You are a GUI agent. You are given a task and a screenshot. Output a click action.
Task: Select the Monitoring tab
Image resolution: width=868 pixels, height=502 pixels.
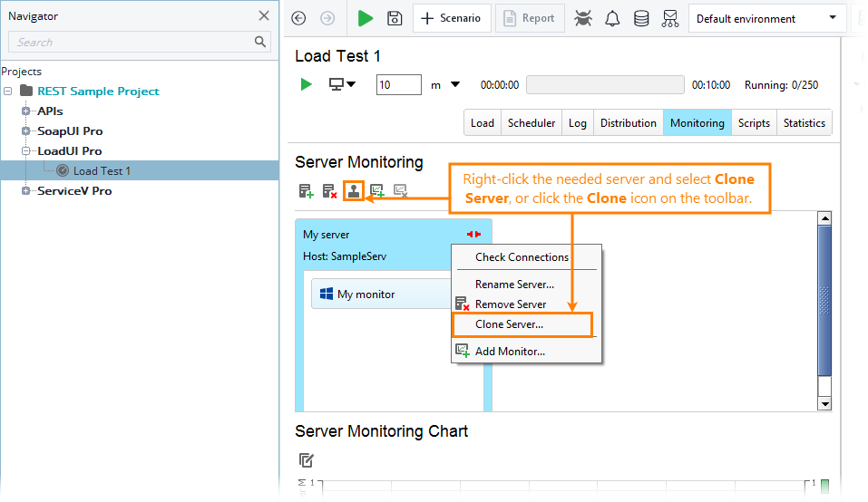[697, 122]
